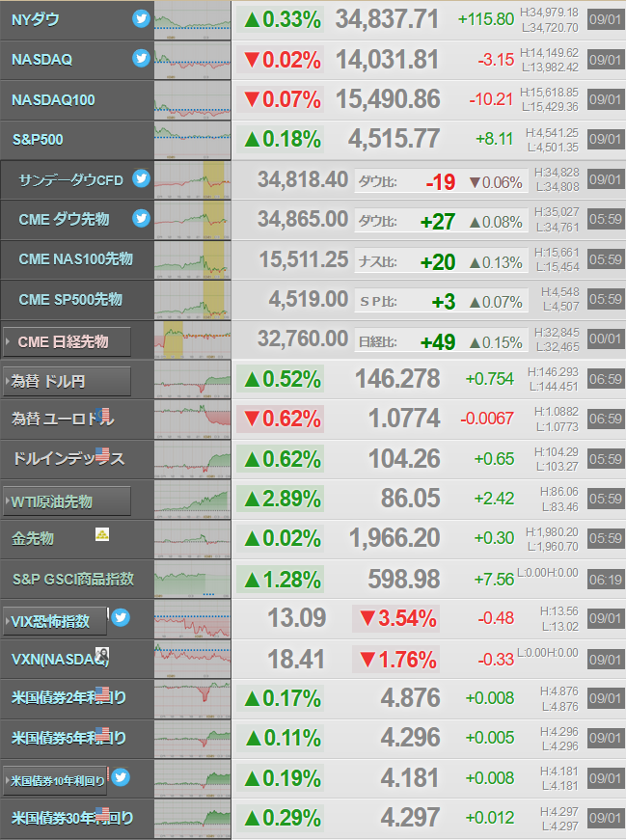Open the CME ダウ先物 mini chart
Image resolution: width=626 pixels, height=840 pixels.
pyautogui.click(x=192, y=220)
